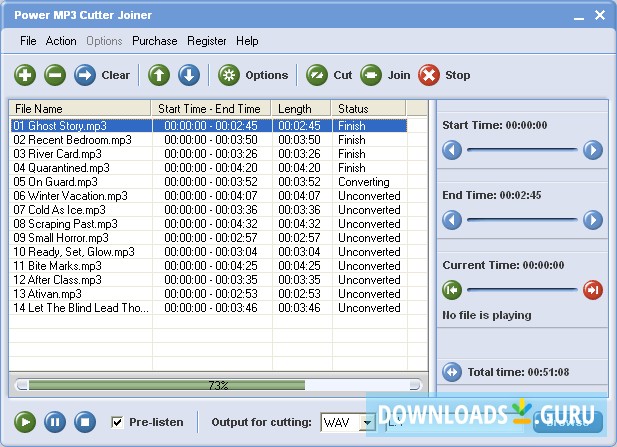Start playback with green play button

(x=25, y=422)
